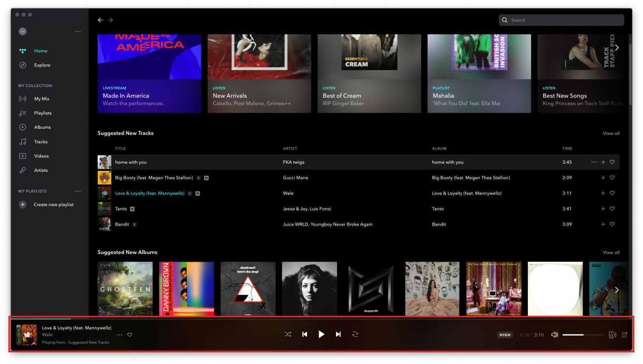Adjust the volume slider
Viewport: 643px width, 364px height.
click(583, 335)
